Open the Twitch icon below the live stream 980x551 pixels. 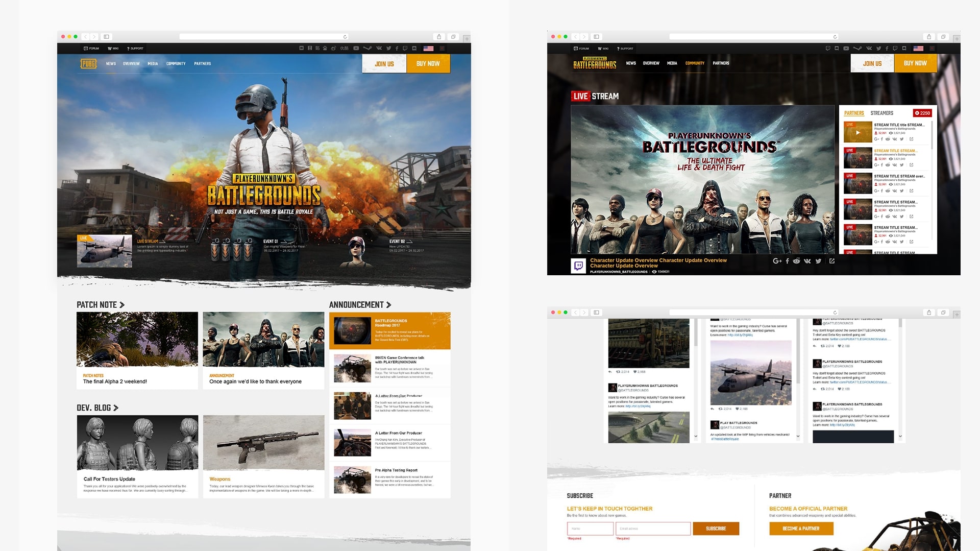[x=578, y=266]
